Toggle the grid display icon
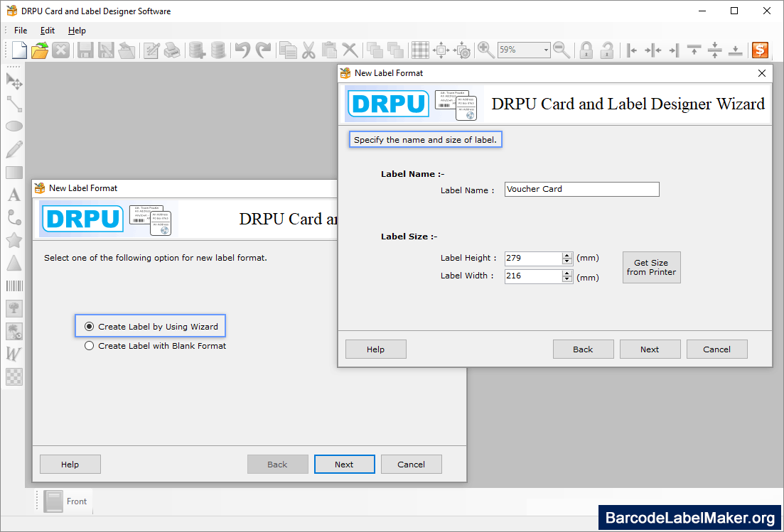784x532 pixels. pos(420,50)
